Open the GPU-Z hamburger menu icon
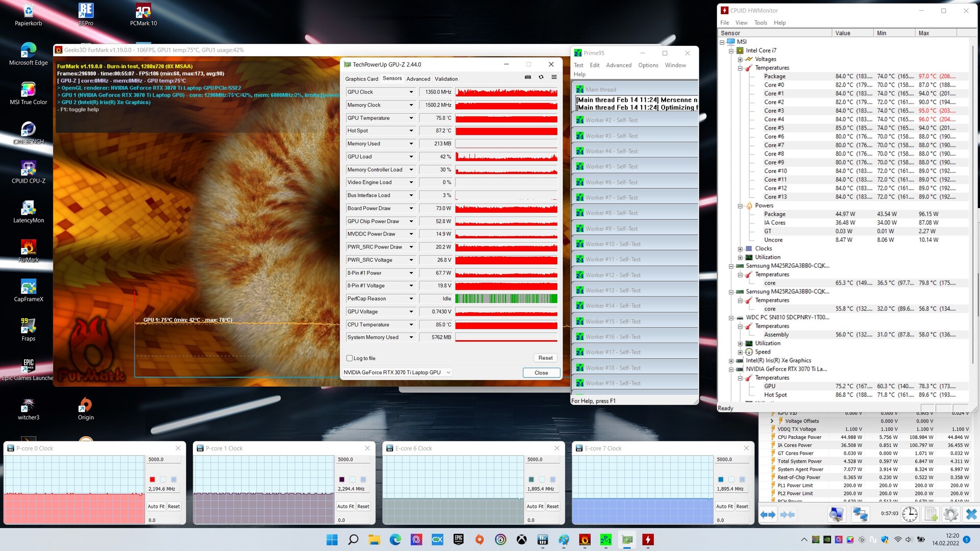The image size is (980, 551). coord(554,78)
